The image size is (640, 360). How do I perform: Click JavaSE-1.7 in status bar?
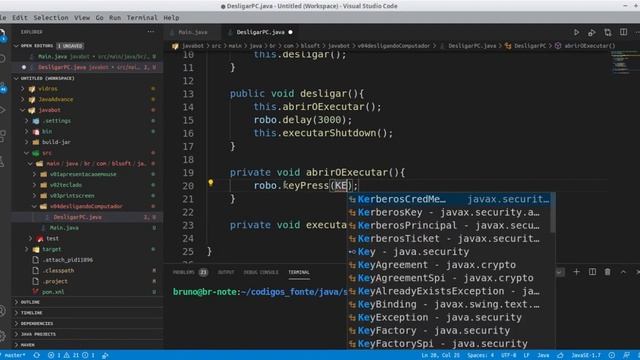click(x=586, y=355)
